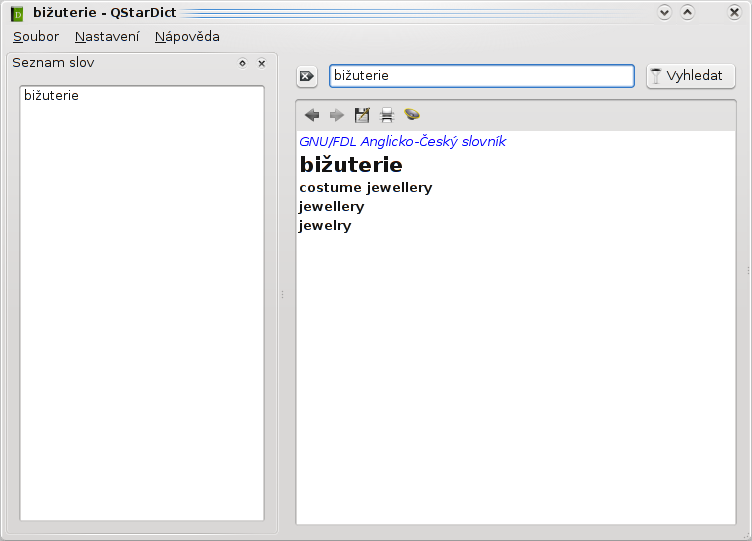752x541 pixels.
Task: Open the Soubor menu
Action: click(36, 36)
